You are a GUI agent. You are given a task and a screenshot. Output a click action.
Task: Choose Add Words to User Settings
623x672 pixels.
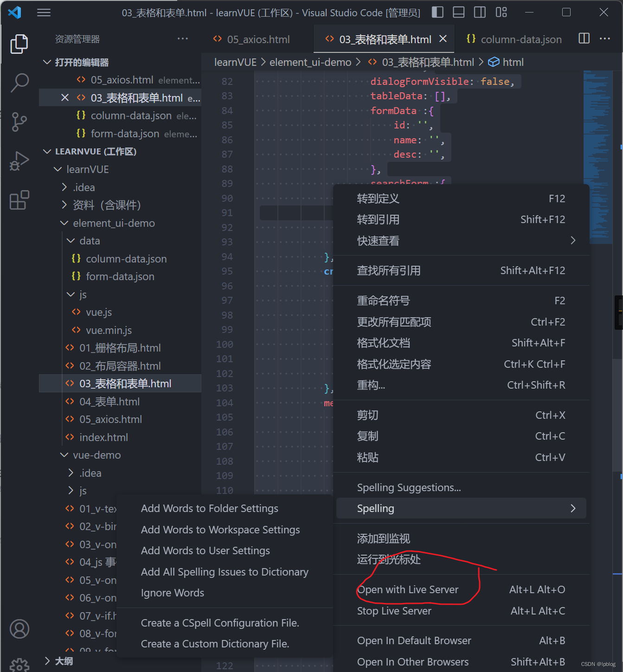pyautogui.click(x=225, y=550)
